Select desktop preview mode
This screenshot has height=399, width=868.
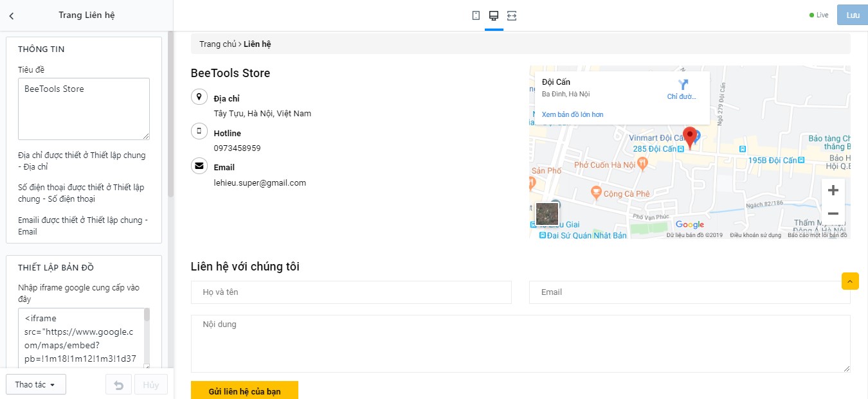coord(494,15)
